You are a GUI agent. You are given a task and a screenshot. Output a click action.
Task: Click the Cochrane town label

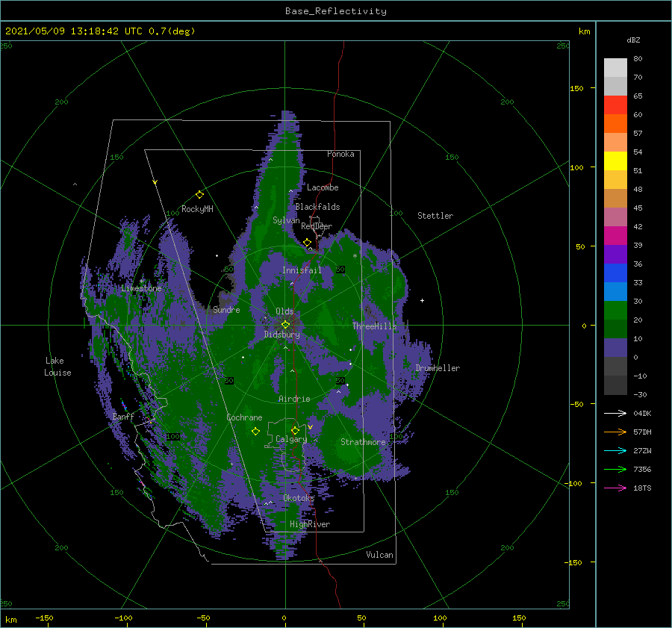pos(244,417)
